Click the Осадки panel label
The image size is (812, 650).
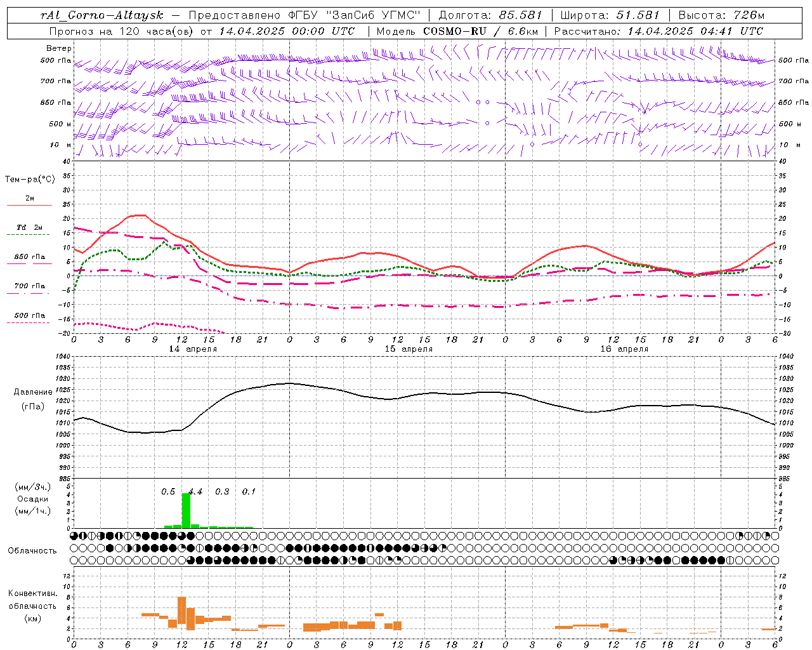click(x=32, y=499)
